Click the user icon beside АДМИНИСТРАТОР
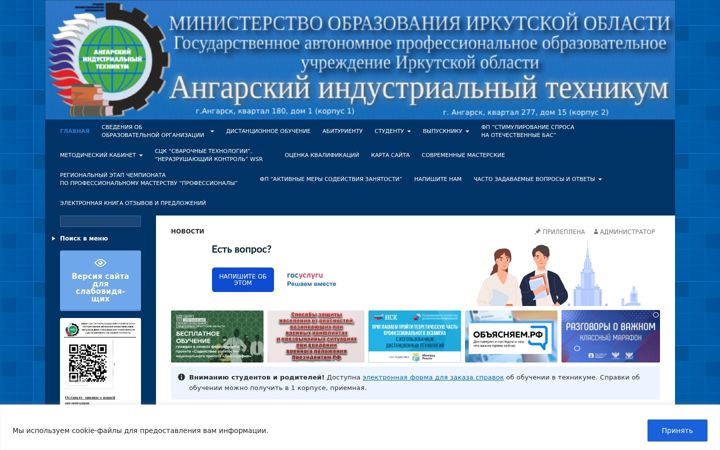The height and width of the screenshot is (450, 720). pyautogui.click(x=596, y=232)
